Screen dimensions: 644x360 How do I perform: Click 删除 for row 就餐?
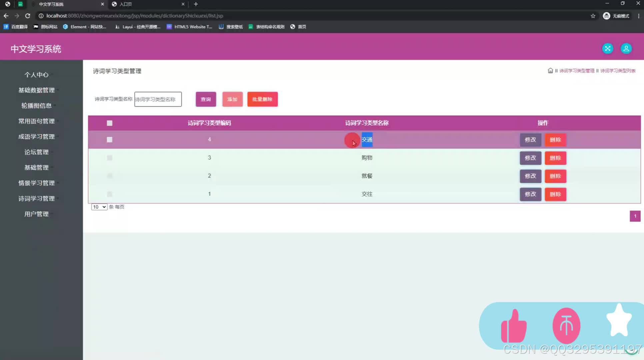[x=555, y=176]
